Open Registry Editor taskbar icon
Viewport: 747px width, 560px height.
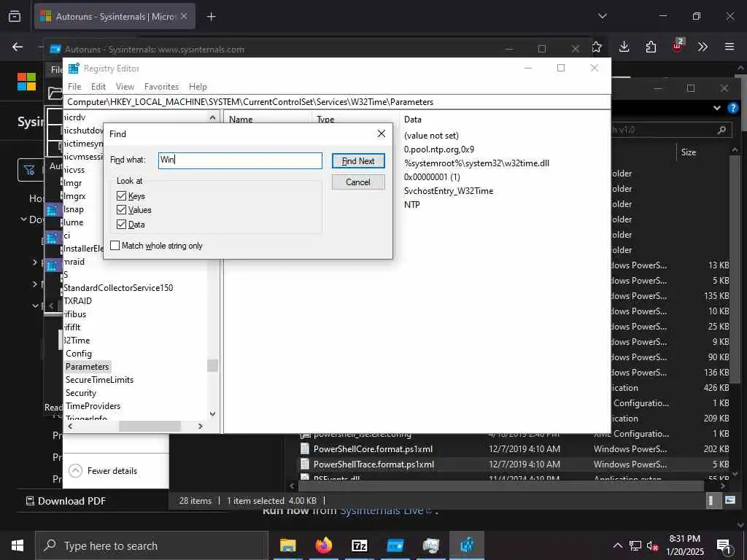[x=466, y=545]
